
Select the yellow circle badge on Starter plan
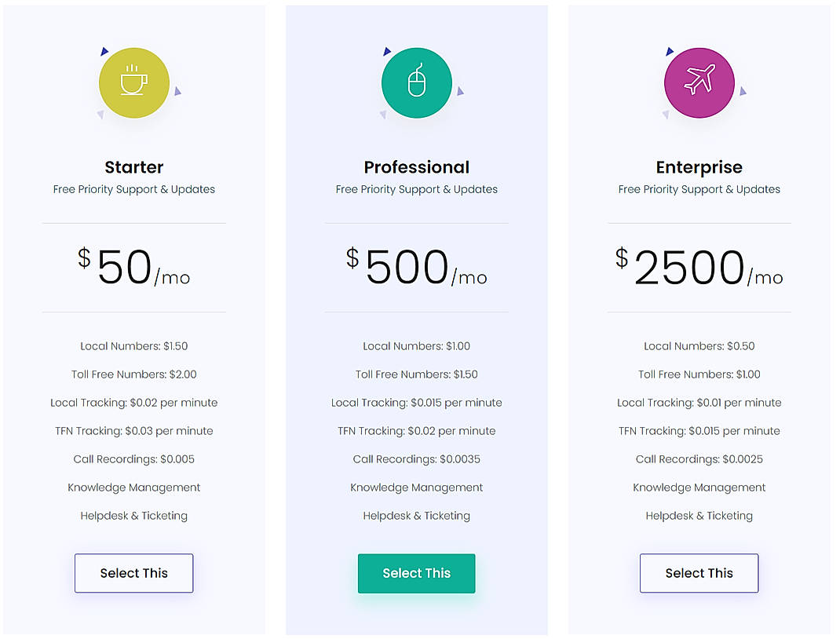(x=133, y=82)
